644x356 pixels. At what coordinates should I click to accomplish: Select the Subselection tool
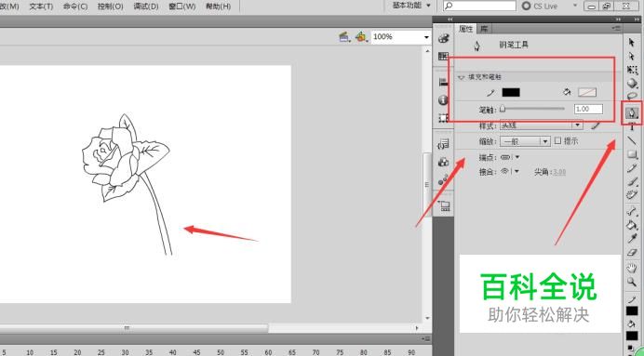tap(632, 56)
